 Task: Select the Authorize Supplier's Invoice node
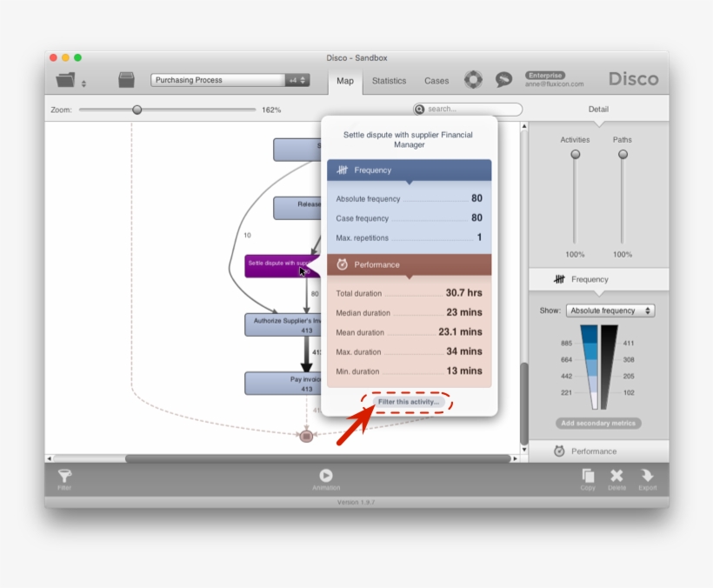[x=283, y=324]
